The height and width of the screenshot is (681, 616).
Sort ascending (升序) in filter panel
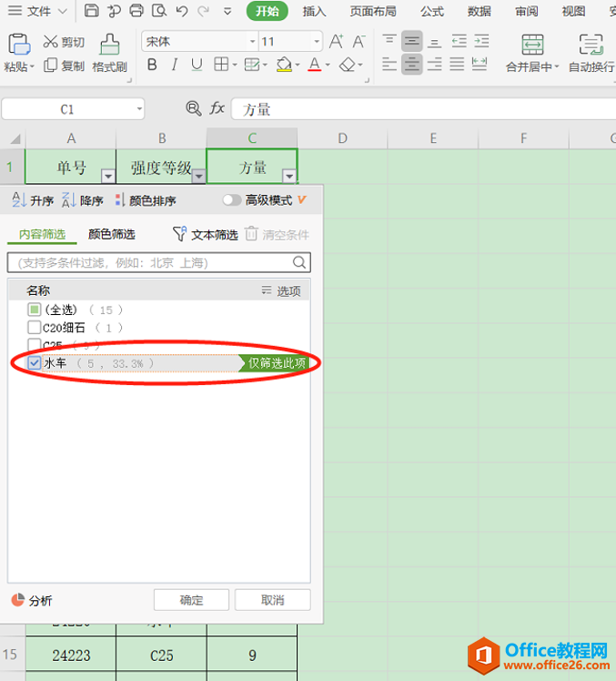tap(33, 200)
